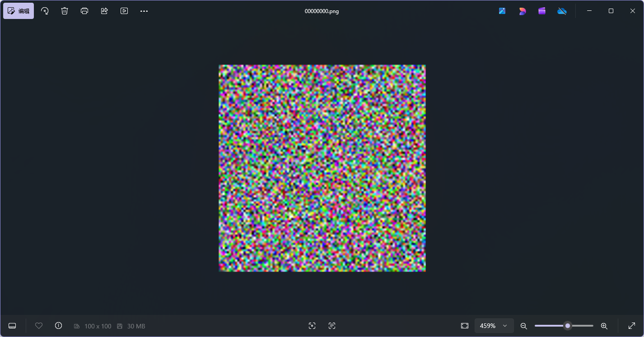Start the slideshow with the play icon
The image size is (644, 337).
click(x=124, y=11)
